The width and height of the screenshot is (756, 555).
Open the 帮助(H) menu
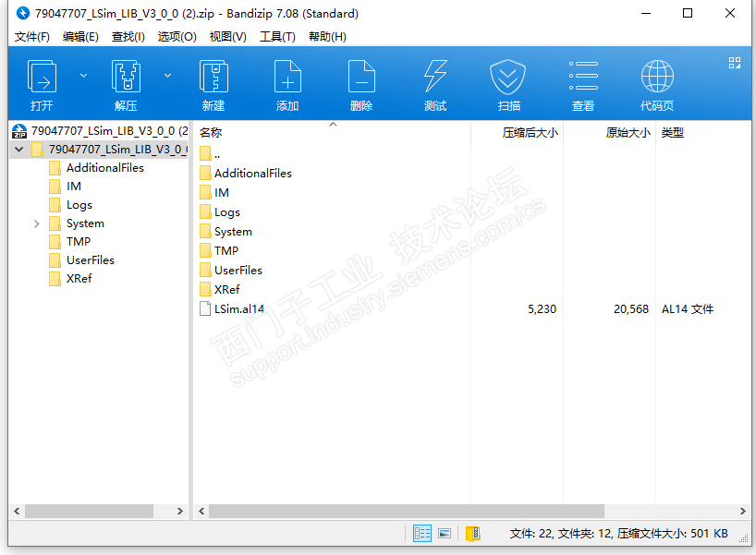(x=327, y=37)
